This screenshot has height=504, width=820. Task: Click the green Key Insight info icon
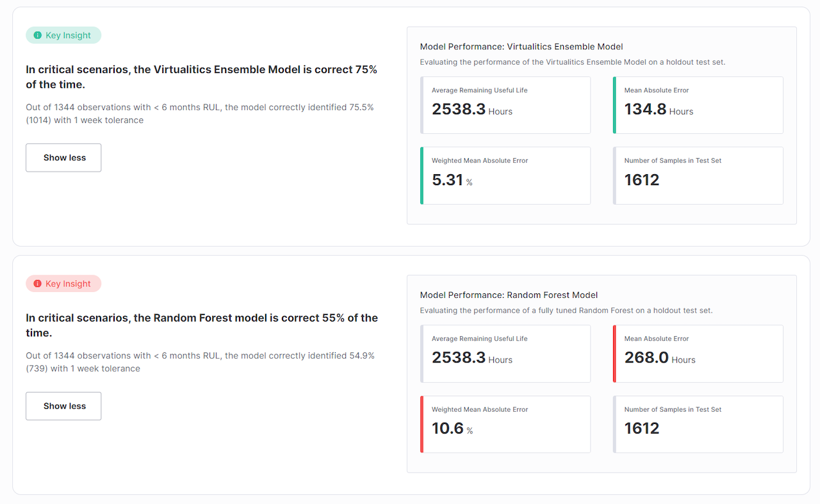click(37, 35)
